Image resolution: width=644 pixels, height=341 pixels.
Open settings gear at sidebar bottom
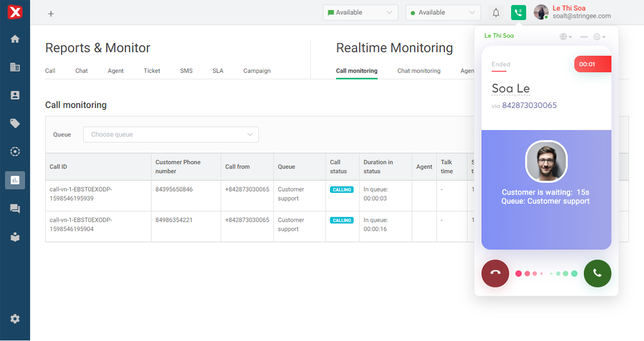15,319
